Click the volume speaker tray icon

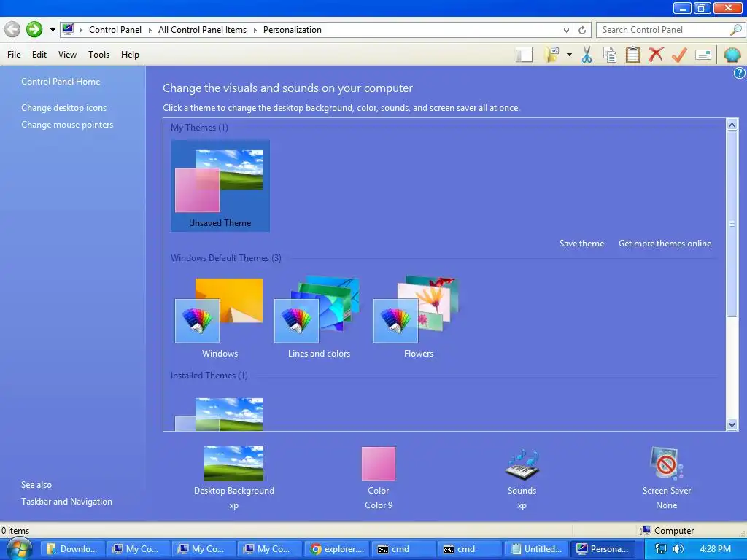click(x=678, y=549)
